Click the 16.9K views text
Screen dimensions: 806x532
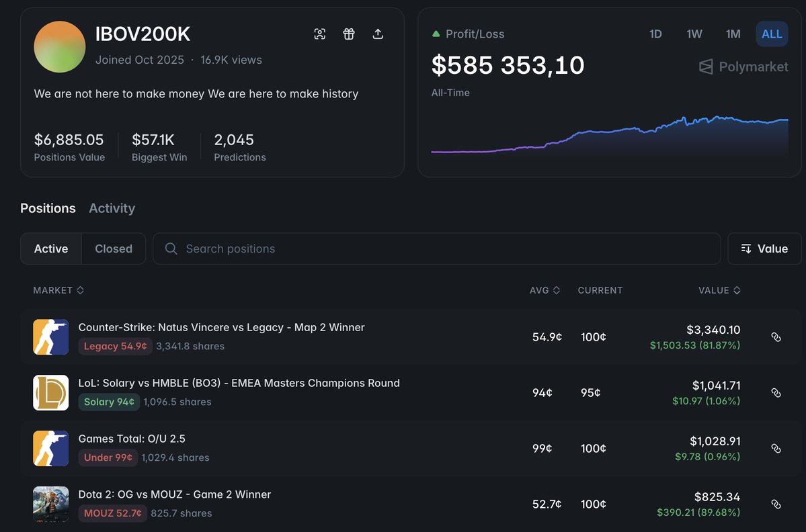(231, 60)
